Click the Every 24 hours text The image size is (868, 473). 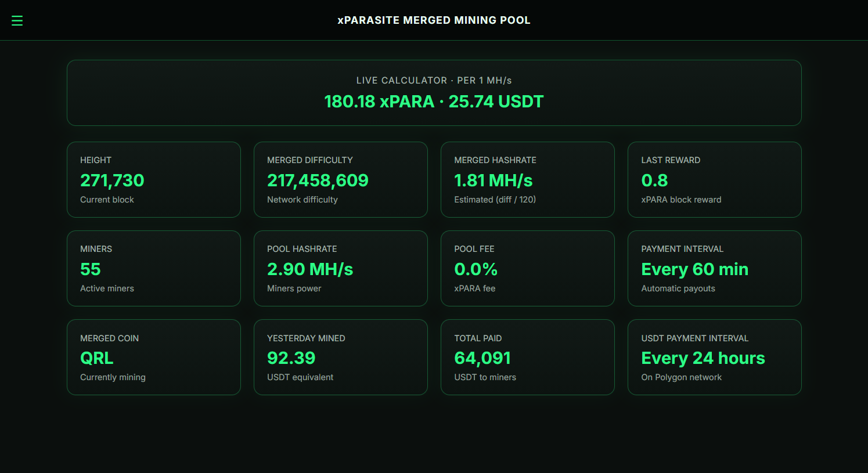pyautogui.click(x=703, y=358)
